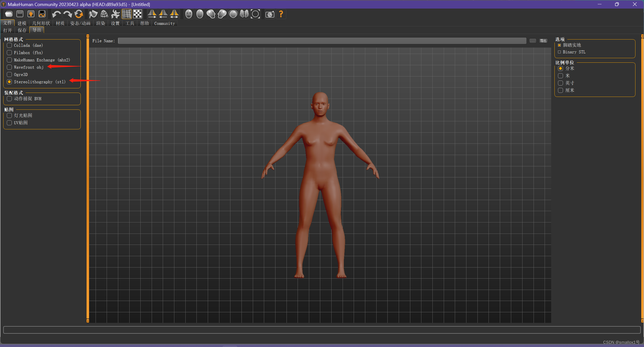Open the 材质 main tab

60,23
